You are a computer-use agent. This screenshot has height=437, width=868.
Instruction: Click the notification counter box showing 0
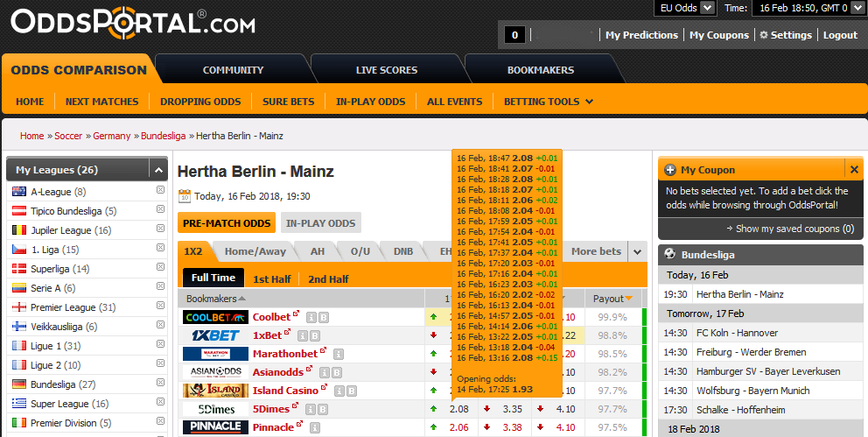click(514, 35)
